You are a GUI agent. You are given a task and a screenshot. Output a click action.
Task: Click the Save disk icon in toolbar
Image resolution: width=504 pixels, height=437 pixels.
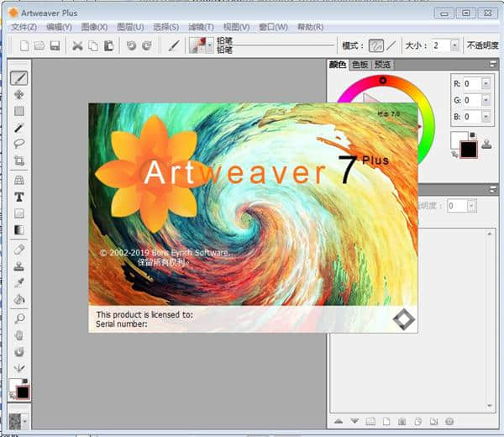[x=55, y=45]
